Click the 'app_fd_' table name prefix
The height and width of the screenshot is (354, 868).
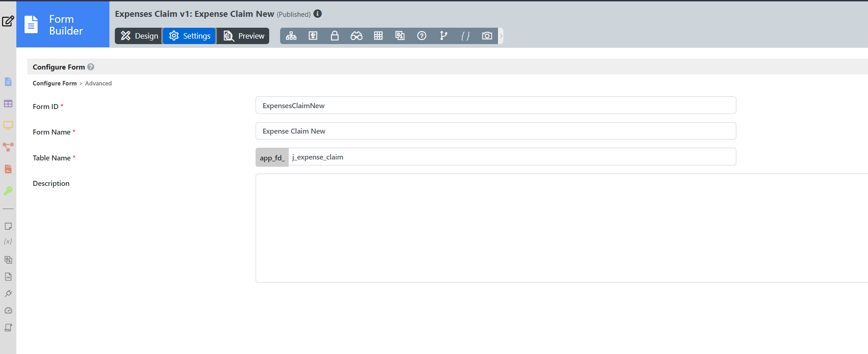[272, 157]
